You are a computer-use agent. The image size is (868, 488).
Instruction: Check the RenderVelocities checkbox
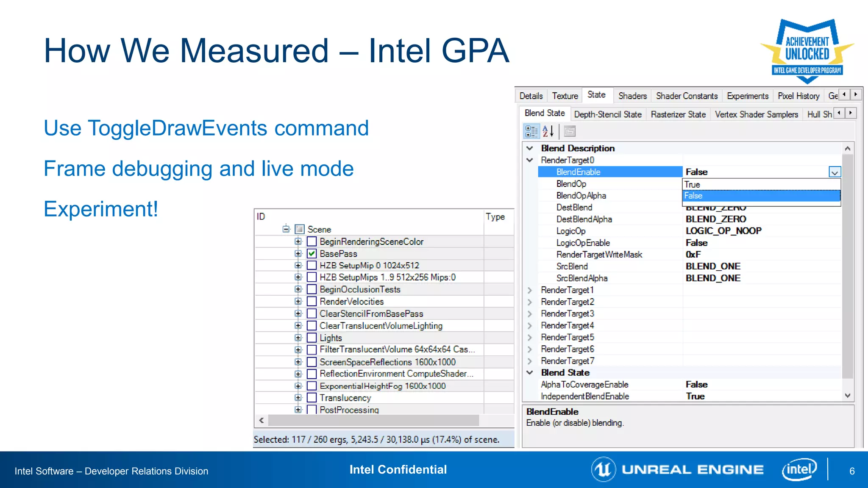[x=312, y=302]
